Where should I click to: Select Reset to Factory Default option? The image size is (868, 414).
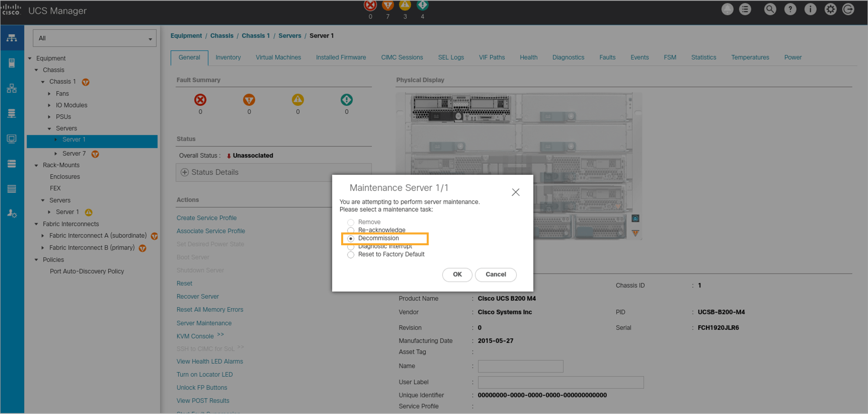pos(351,255)
